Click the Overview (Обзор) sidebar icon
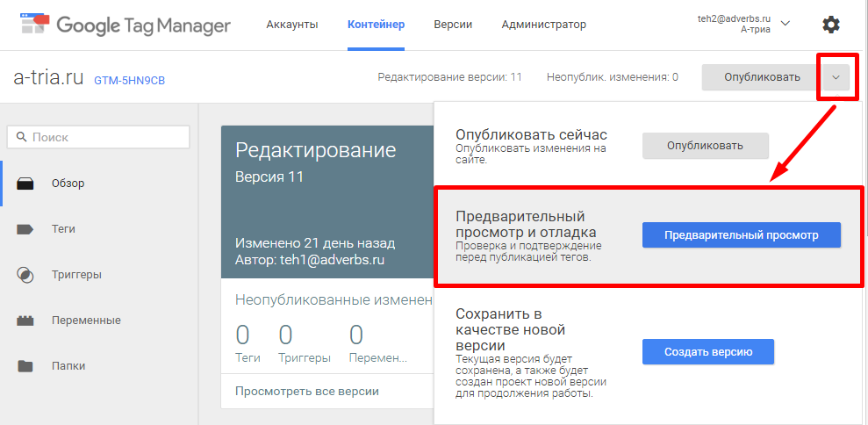This screenshot has height=425, width=868. [25, 184]
